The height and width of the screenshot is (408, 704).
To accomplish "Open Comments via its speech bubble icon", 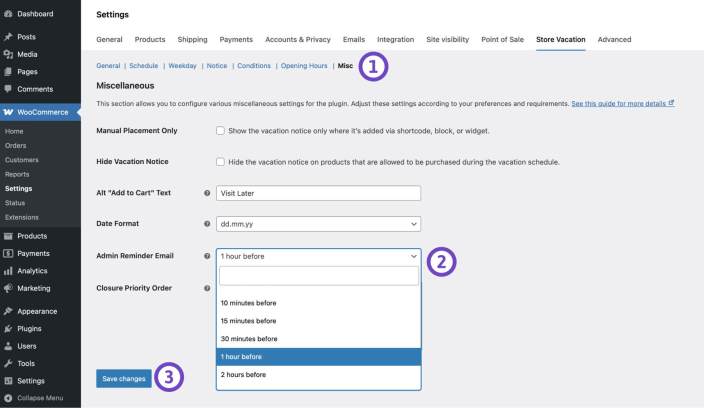I will pyautogui.click(x=8, y=89).
